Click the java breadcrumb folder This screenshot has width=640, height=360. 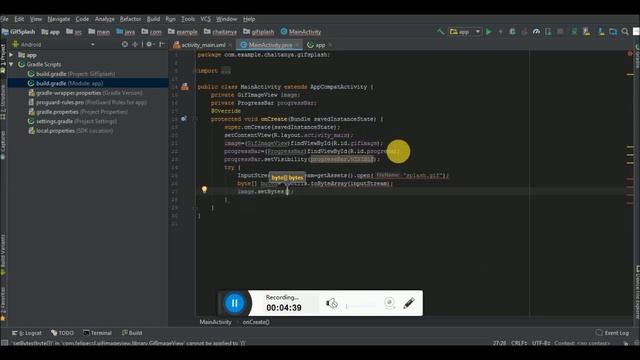coord(126,31)
